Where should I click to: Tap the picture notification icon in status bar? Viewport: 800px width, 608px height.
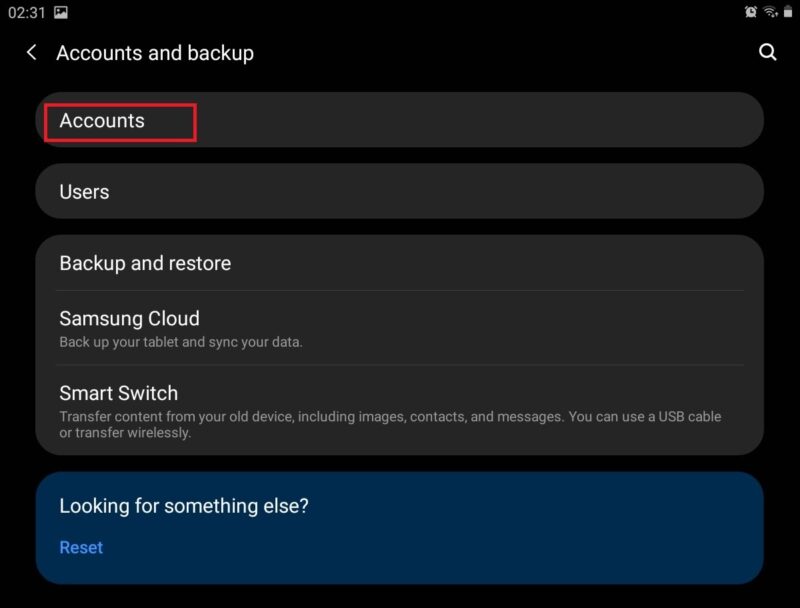[61, 12]
